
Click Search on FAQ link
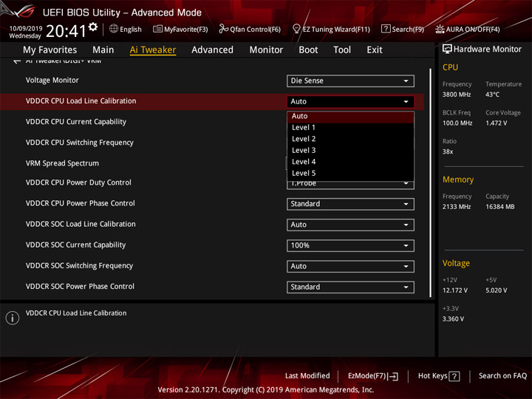(x=503, y=376)
